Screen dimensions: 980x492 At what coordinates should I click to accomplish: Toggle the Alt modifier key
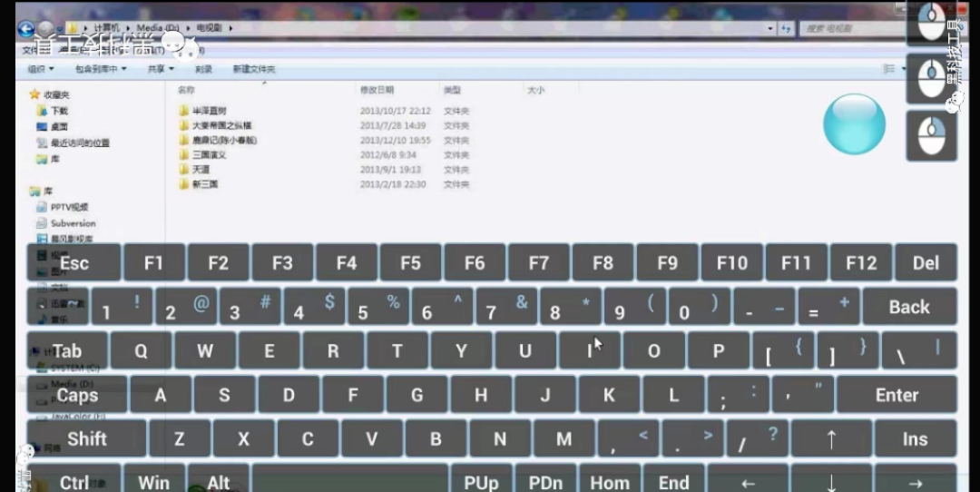pyautogui.click(x=218, y=481)
